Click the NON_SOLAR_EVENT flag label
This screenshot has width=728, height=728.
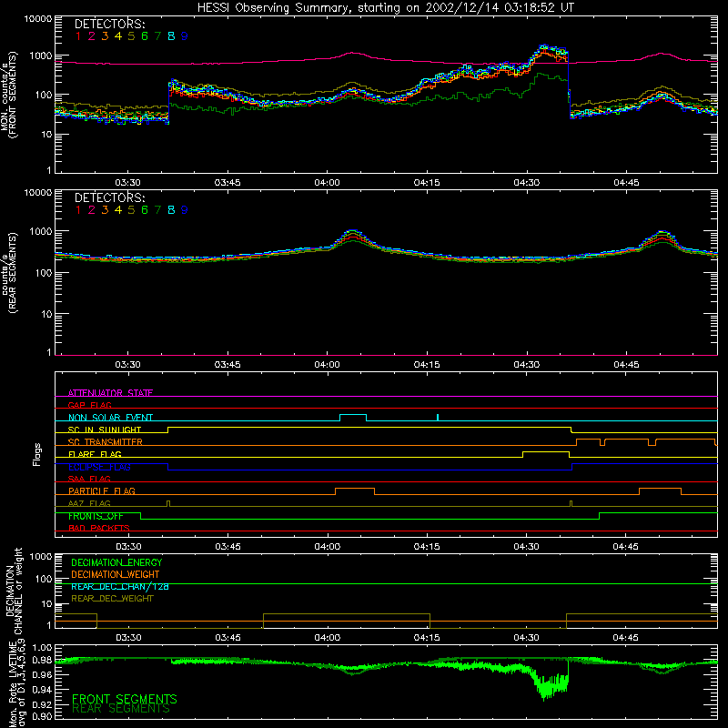110,418
